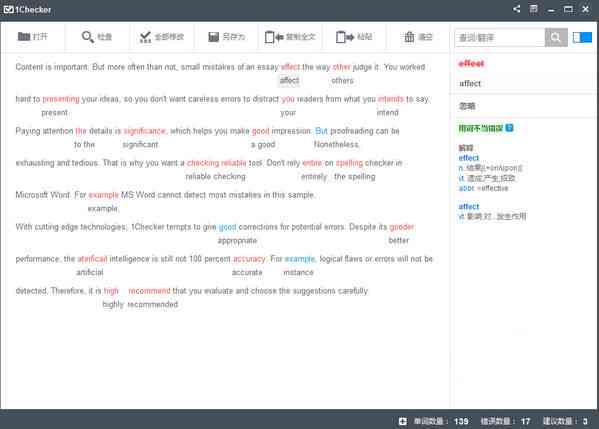Click the red word 'significance'
This screenshot has height=429, width=599.
pos(145,131)
